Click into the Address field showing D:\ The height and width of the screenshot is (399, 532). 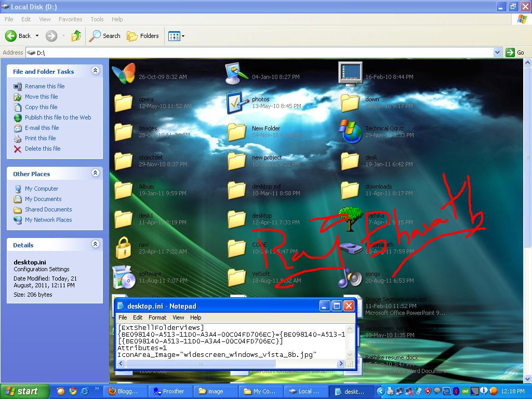point(260,52)
